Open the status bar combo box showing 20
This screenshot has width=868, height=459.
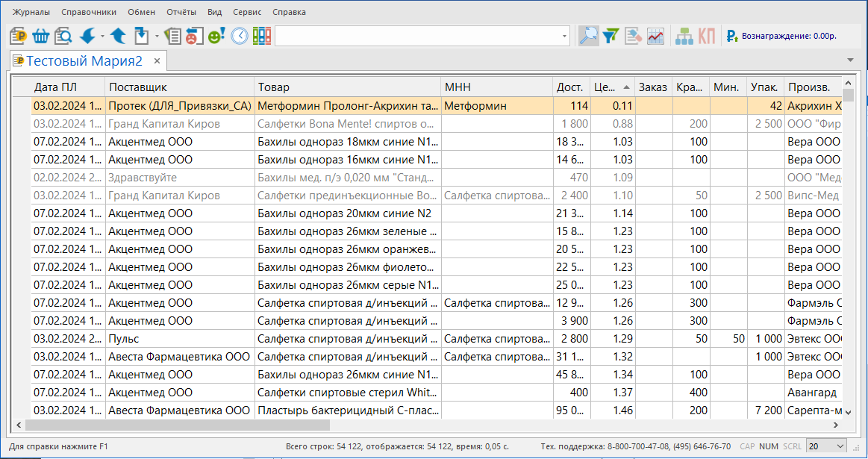tap(826, 446)
